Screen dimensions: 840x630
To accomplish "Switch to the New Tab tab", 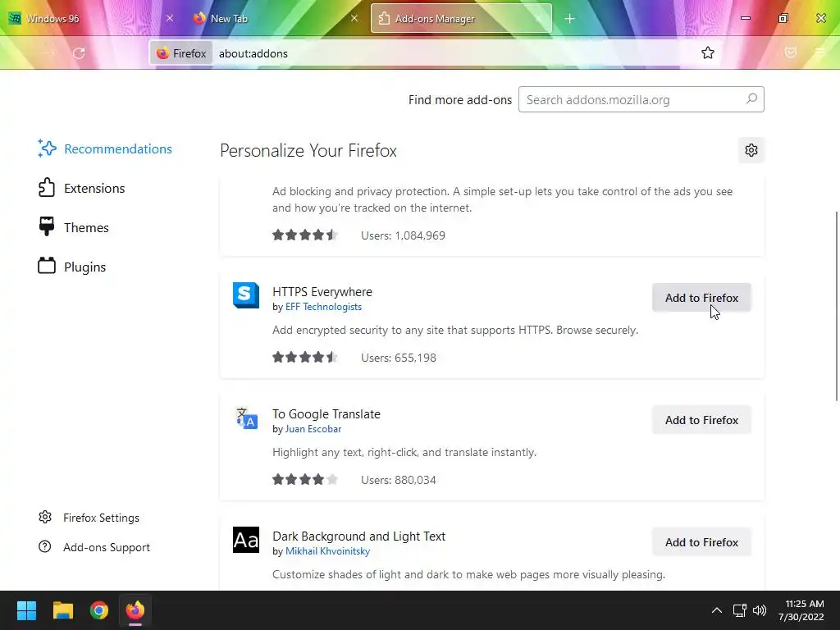I will pos(276,18).
